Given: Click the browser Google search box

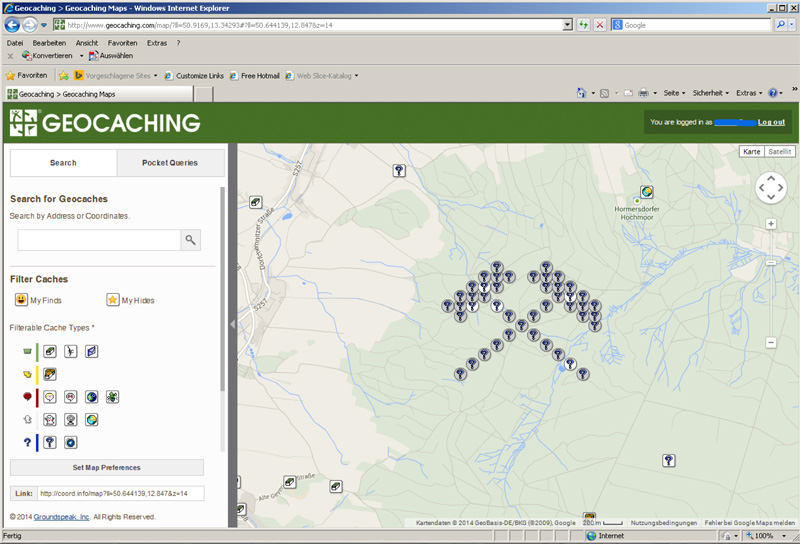Looking at the screenshot, I should 691,24.
